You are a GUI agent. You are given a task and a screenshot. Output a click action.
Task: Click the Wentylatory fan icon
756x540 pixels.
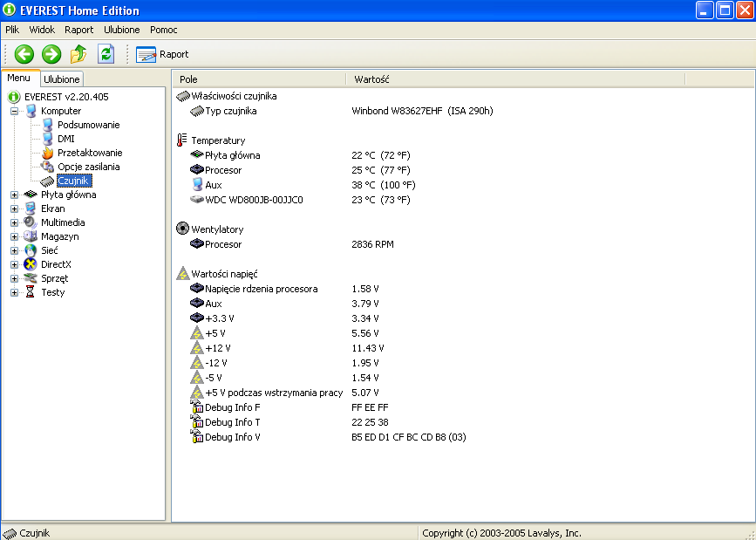pos(182,229)
